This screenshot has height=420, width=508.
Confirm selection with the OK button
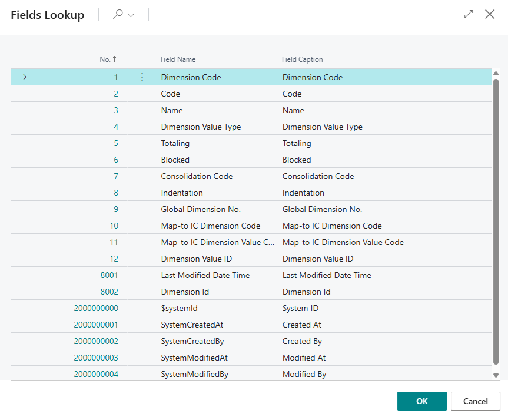(x=421, y=401)
